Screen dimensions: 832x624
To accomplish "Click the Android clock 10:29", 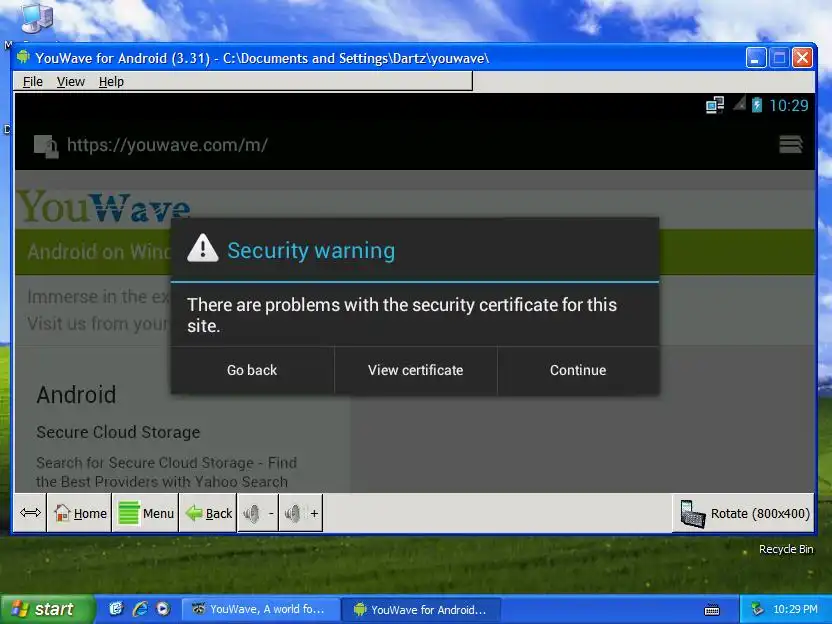I will (788, 106).
